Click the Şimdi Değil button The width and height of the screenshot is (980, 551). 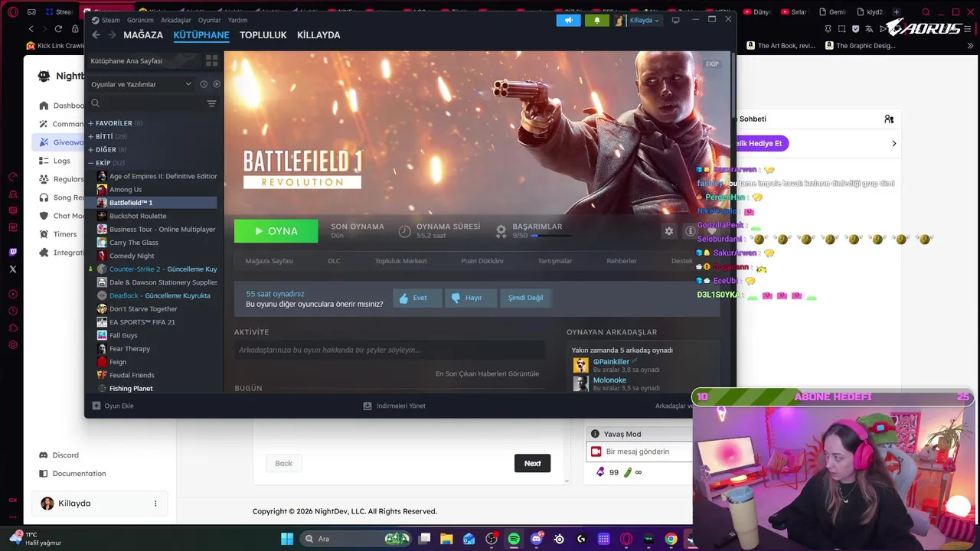pyautogui.click(x=526, y=298)
